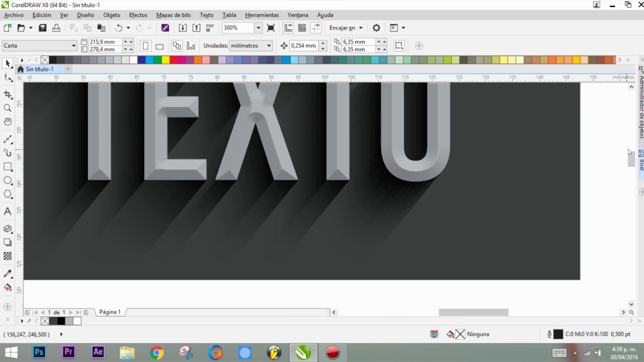Open the export icon
The width and height of the screenshot is (644, 362).
196,28
